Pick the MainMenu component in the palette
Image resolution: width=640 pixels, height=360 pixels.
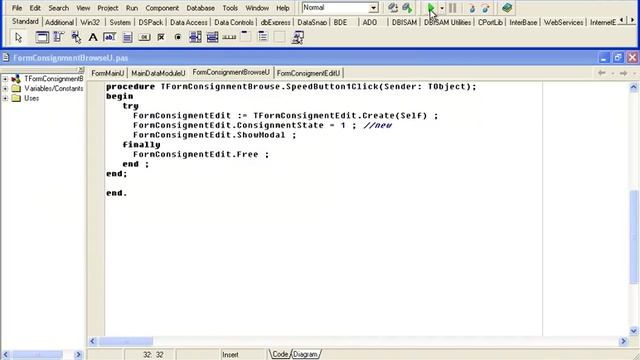pos(59,38)
